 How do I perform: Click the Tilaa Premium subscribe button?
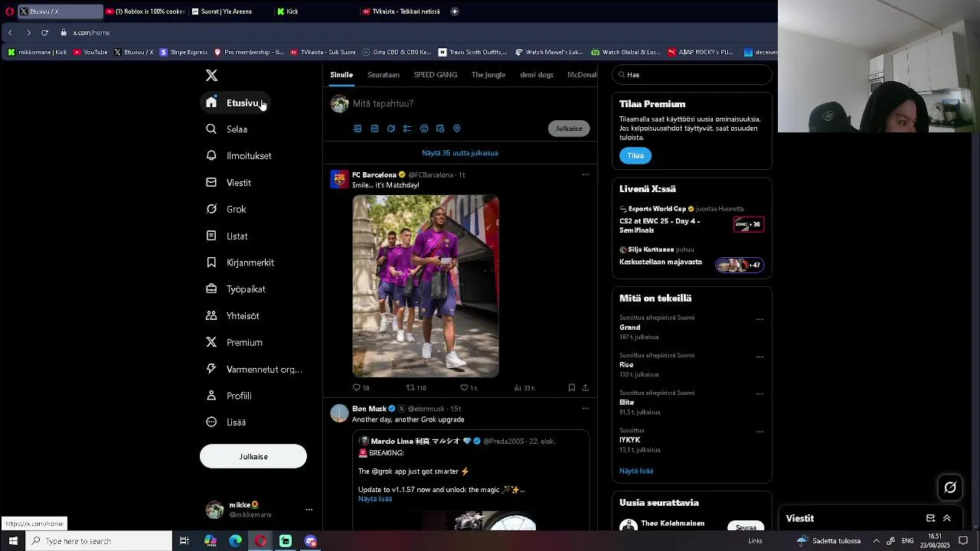(635, 155)
